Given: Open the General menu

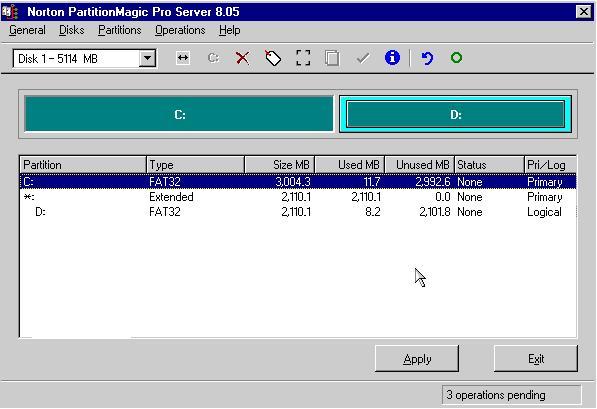Looking at the screenshot, I should point(27,30).
